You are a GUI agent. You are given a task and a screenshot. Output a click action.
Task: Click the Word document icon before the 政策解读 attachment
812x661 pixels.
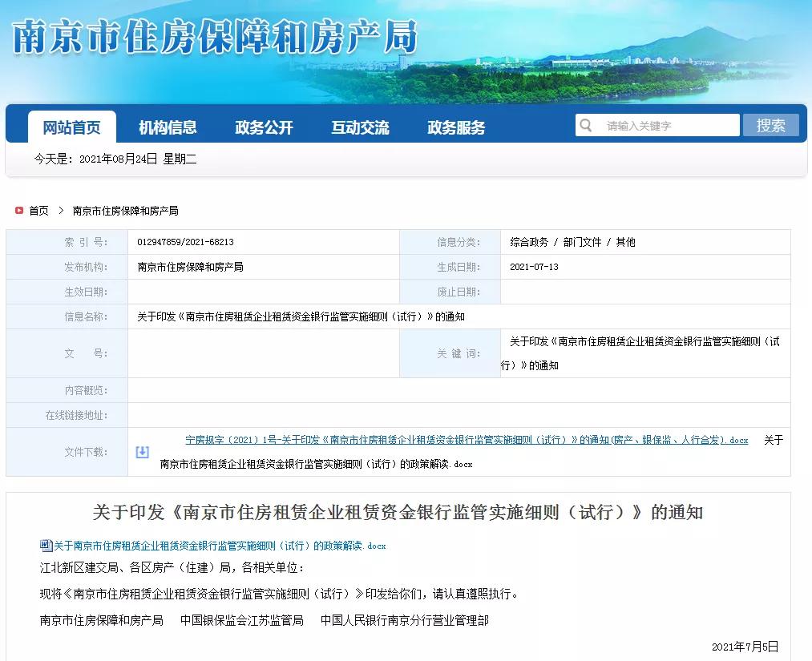pyautogui.click(x=44, y=546)
